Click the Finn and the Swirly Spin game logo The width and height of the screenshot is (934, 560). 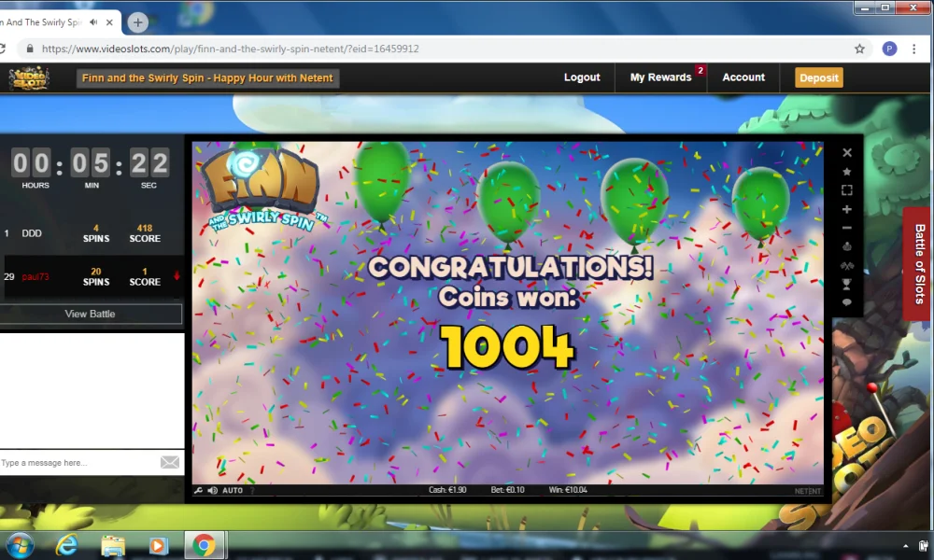pos(262,189)
